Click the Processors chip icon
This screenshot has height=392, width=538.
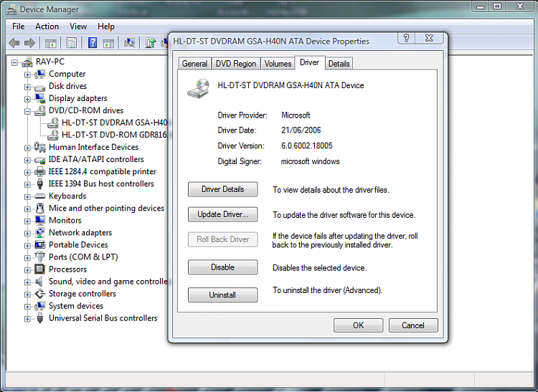click(39, 269)
